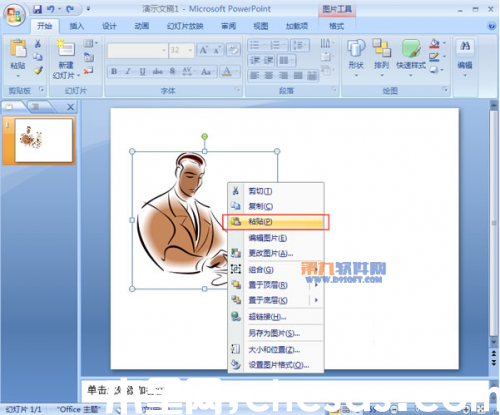500x415 pixels.
Task: Click the notes pane text area
Action: pyautogui.click(x=285, y=391)
